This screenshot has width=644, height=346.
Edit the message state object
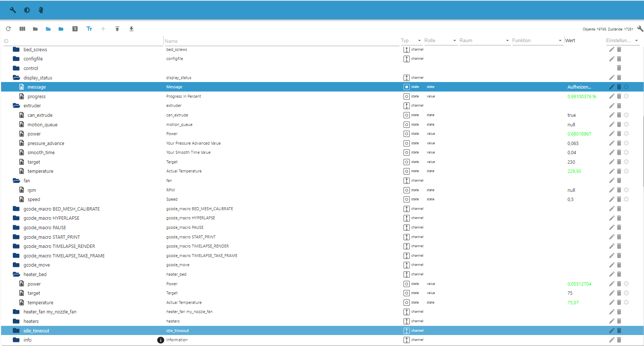(x=612, y=87)
